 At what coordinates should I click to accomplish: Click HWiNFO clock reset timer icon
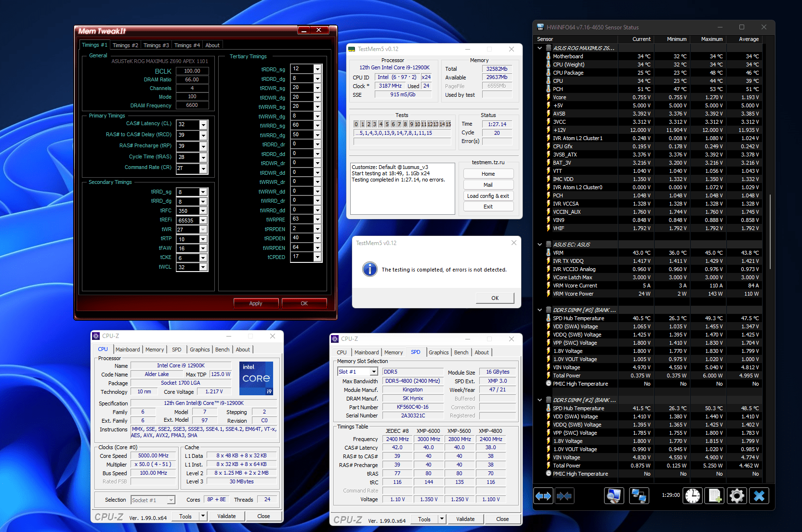693,495
